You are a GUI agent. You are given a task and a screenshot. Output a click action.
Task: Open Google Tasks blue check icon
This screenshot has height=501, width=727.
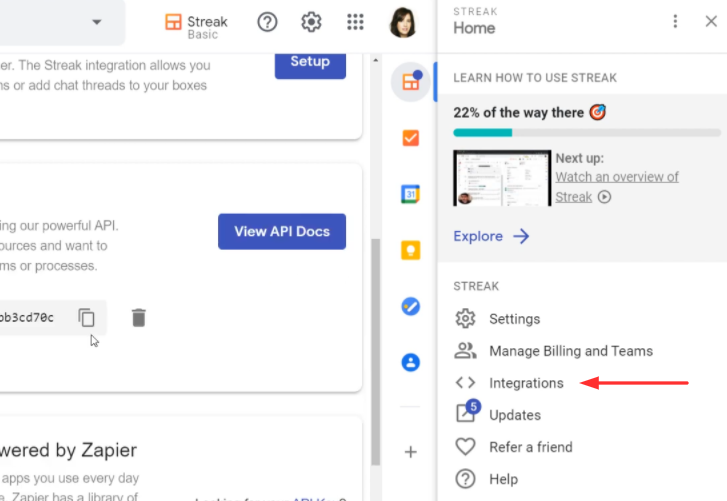(x=411, y=306)
